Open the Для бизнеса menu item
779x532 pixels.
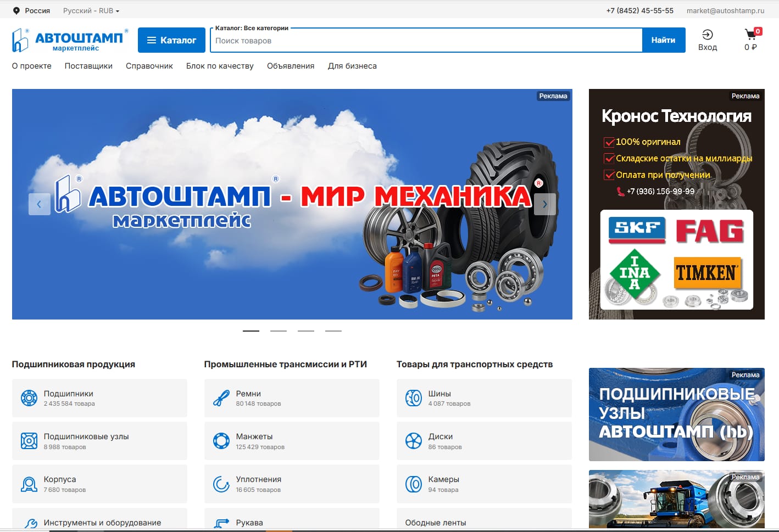pyautogui.click(x=352, y=66)
